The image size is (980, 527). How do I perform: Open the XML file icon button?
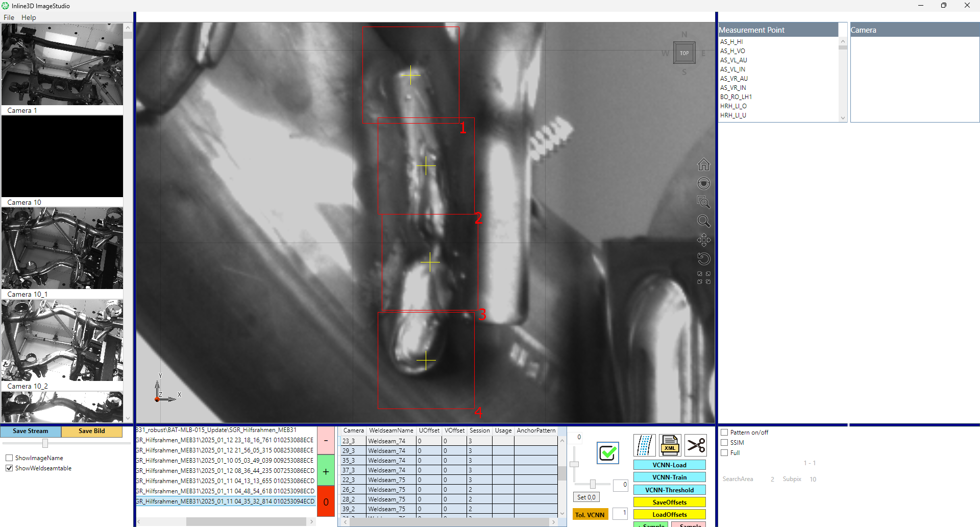(x=670, y=445)
